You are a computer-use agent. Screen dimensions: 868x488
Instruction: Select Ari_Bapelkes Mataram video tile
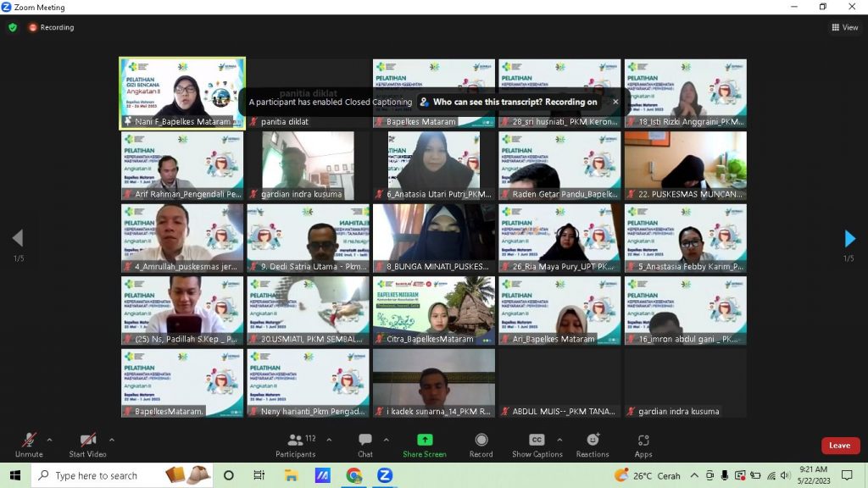(559, 310)
